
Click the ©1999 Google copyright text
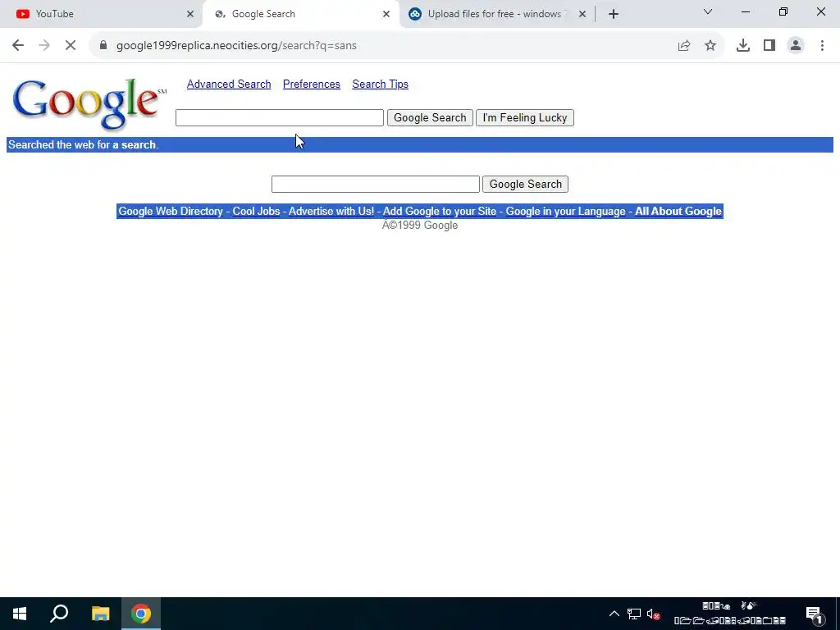420,226
